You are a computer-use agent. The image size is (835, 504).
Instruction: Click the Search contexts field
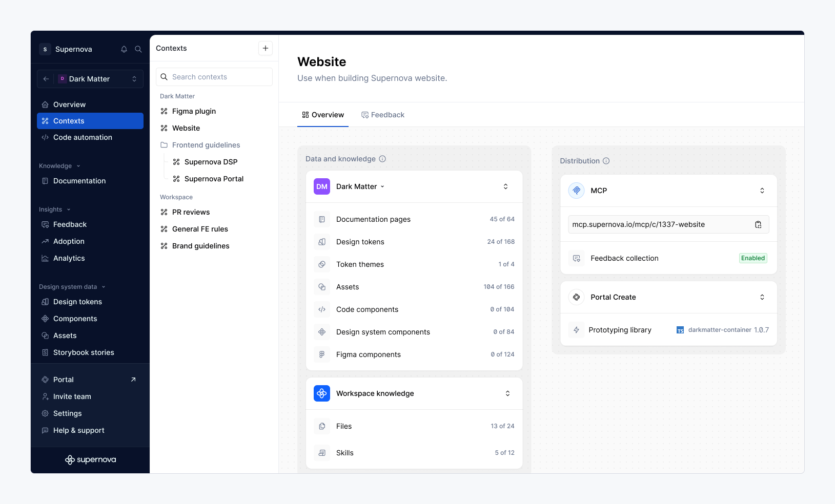click(214, 77)
